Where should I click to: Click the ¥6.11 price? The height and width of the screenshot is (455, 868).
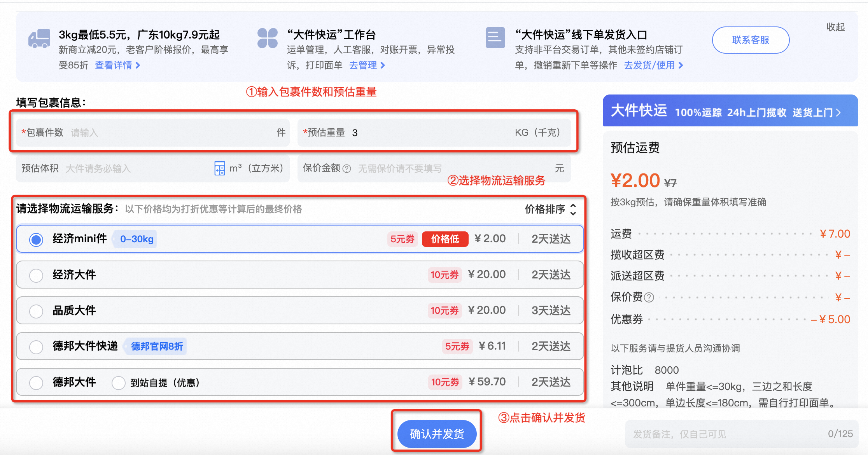tap(492, 346)
